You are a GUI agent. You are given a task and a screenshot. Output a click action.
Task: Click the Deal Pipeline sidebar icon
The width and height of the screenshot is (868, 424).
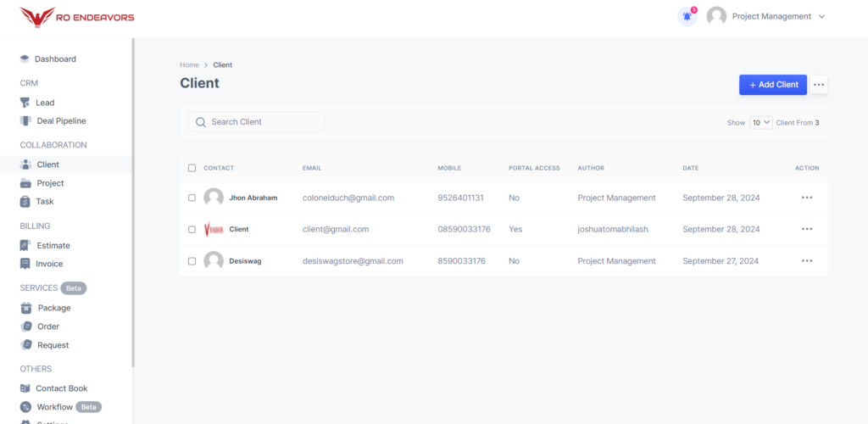coord(25,121)
